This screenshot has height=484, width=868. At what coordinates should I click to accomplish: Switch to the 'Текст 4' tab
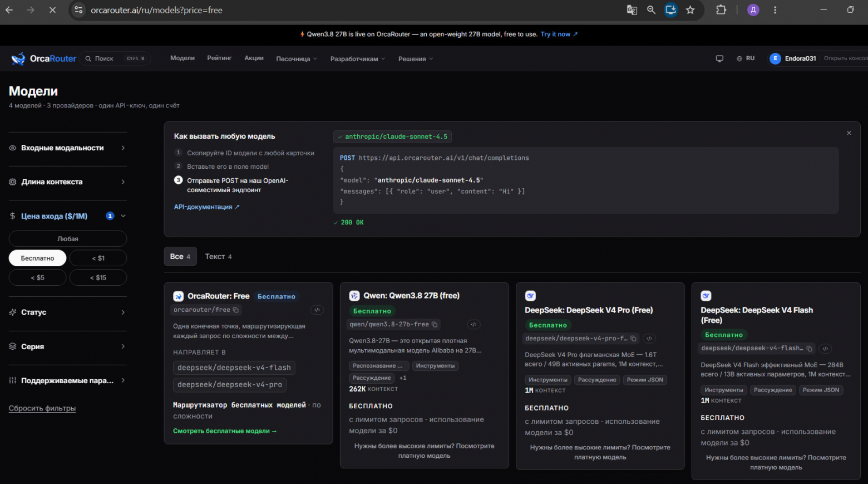pos(218,257)
